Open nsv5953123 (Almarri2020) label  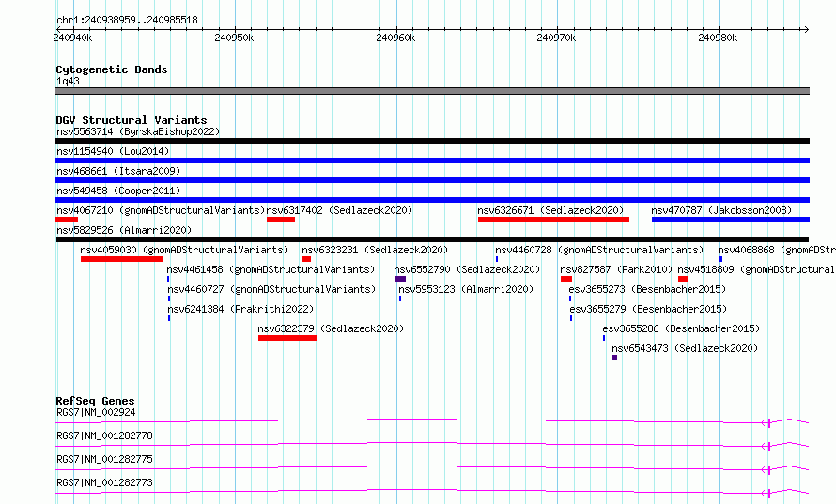tap(466, 289)
